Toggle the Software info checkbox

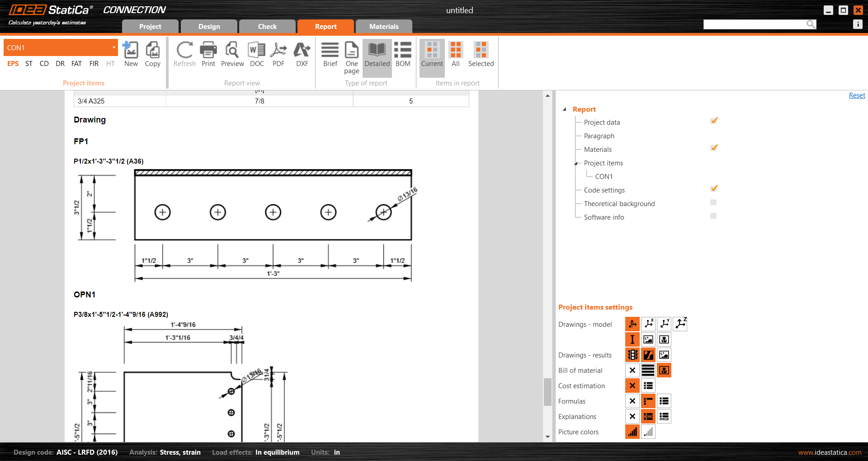[713, 216]
